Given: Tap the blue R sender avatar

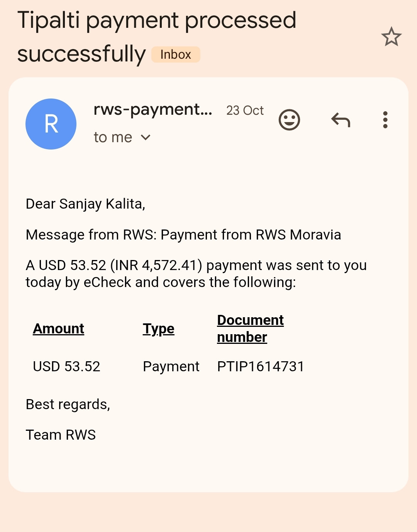Looking at the screenshot, I should click(x=51, y=124).
